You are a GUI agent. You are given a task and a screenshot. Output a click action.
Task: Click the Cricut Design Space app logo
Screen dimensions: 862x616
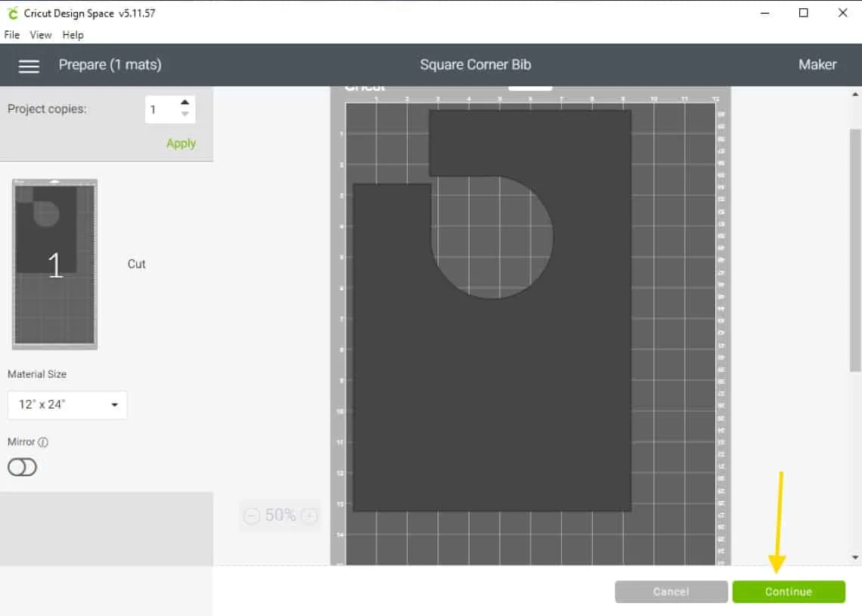[12, 13]
